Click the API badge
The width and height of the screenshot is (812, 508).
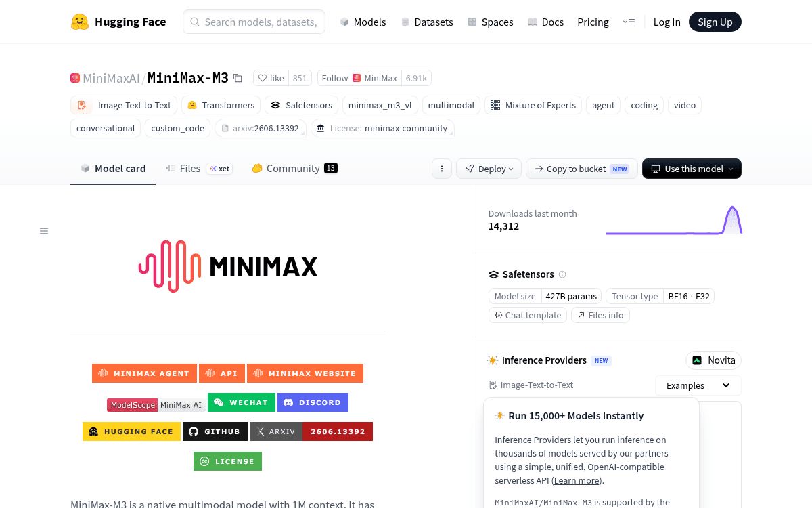222,373
